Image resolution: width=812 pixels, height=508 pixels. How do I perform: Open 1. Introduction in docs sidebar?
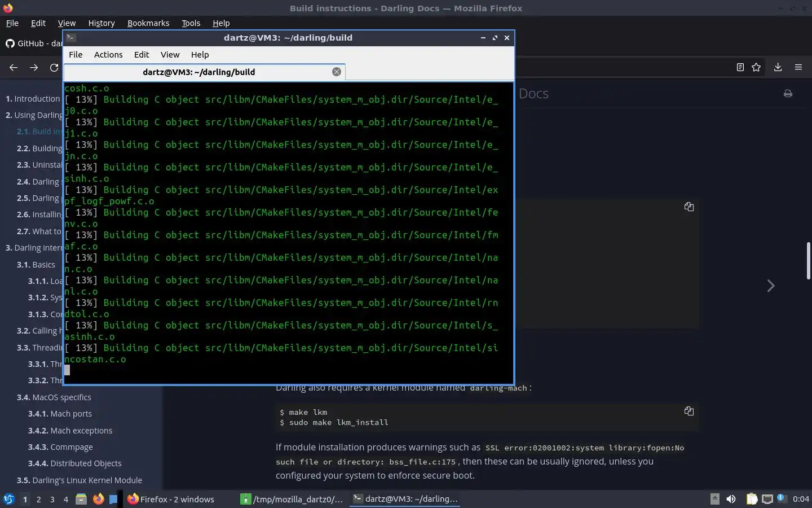pos(33,99)
